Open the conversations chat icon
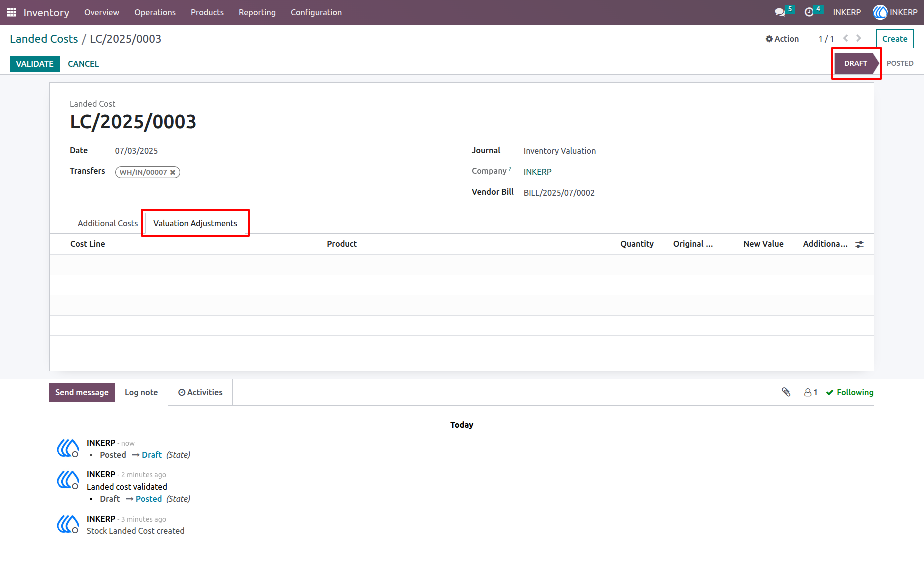 point(780,12)
